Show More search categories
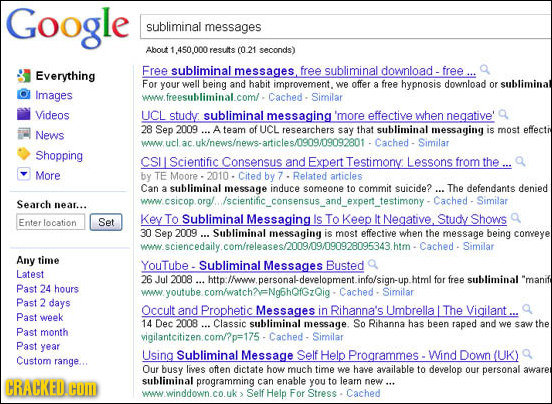Image resolution: width=552 pixels, height=404 pixels. [x=48, y=175]
